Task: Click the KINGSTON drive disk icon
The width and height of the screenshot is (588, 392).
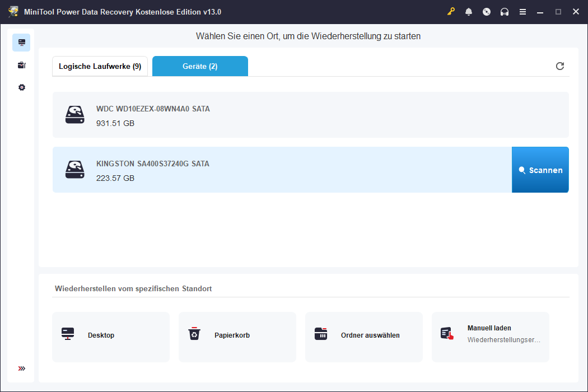Action: point(75,170)
